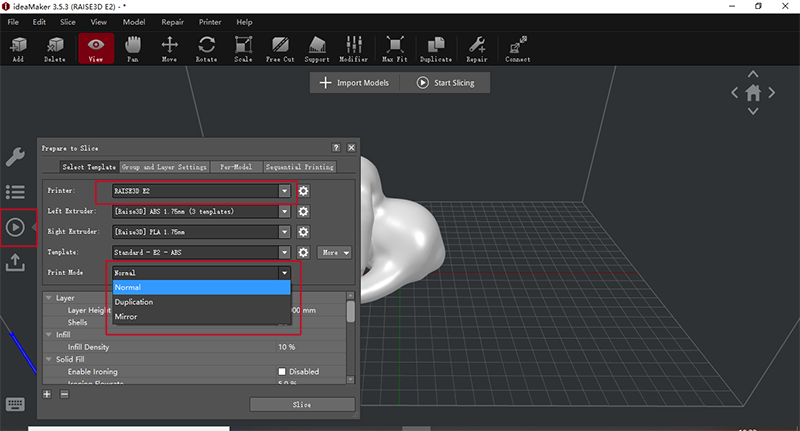
Task: Choose Mirror print mode option
Action: pos(201,317)
